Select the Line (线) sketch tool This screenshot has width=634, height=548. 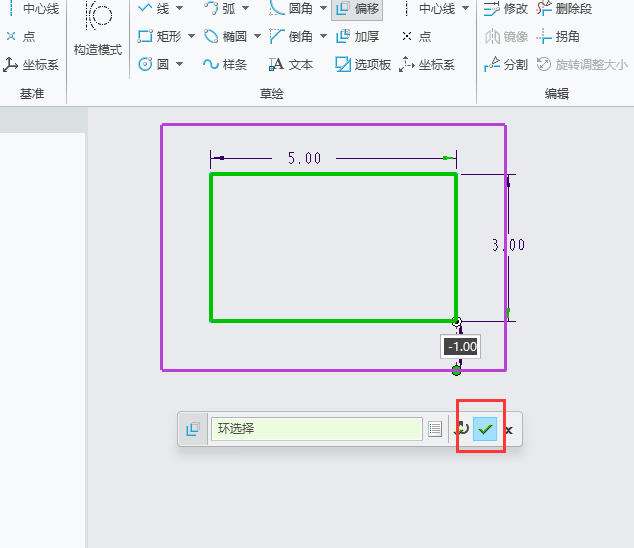(154, 8)
